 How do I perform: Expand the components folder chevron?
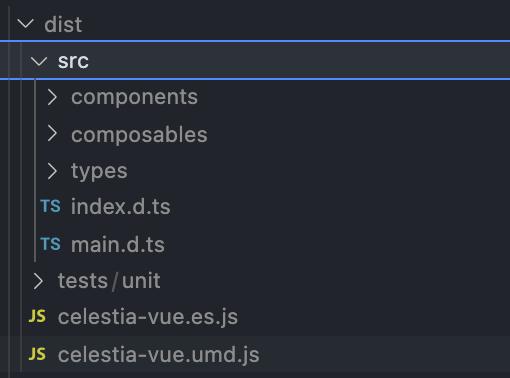point(52,97)
